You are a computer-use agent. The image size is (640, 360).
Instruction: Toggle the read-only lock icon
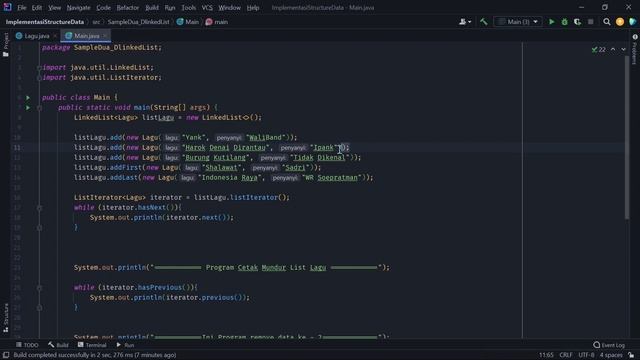[x=631, y=355]
